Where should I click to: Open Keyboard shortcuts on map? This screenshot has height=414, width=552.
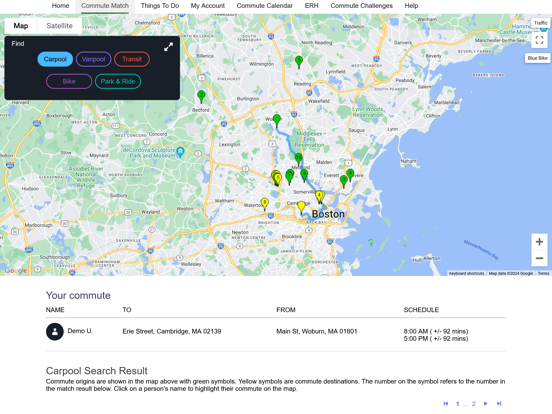466,273
